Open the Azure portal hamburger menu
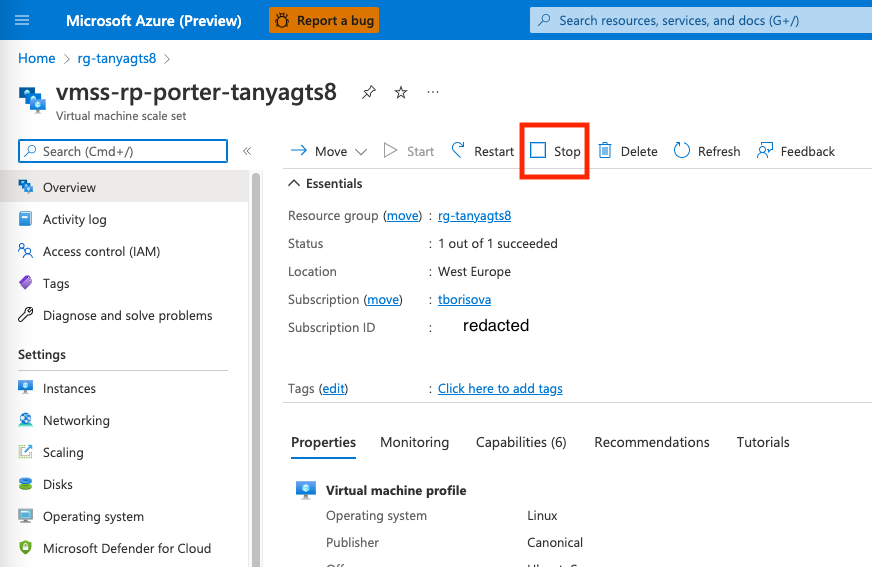The height and width of the screenshot is (567, 872). [x=22, y=20]
